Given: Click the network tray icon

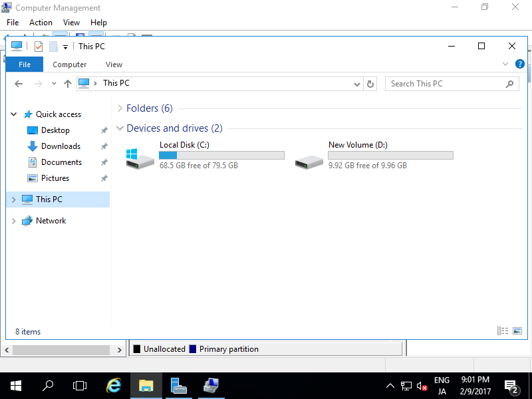Looking at the screenshot, I should coord(406,386).
